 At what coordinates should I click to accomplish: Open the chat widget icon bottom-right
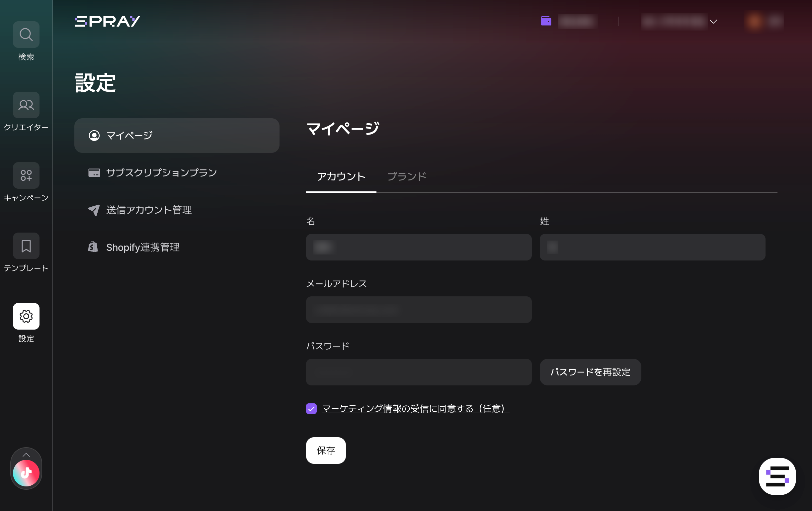(x=777, y=476)
